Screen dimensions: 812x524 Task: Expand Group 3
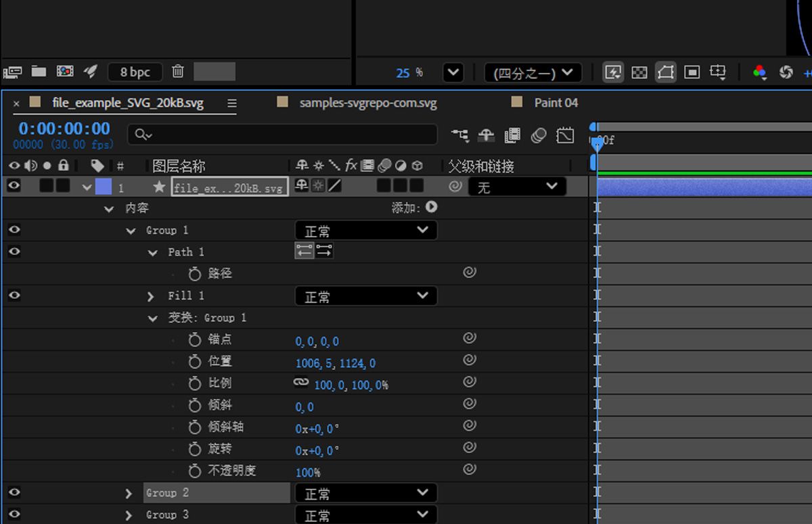click(129, 515)
